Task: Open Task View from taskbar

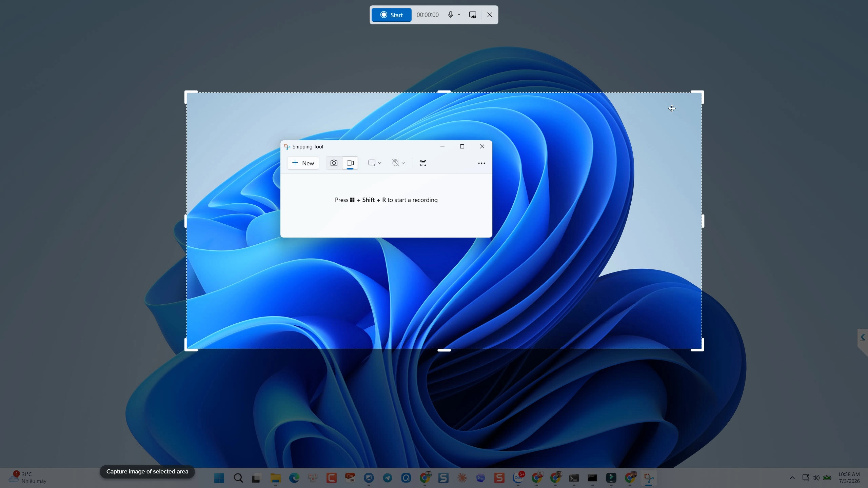Action: click(257, 478)
